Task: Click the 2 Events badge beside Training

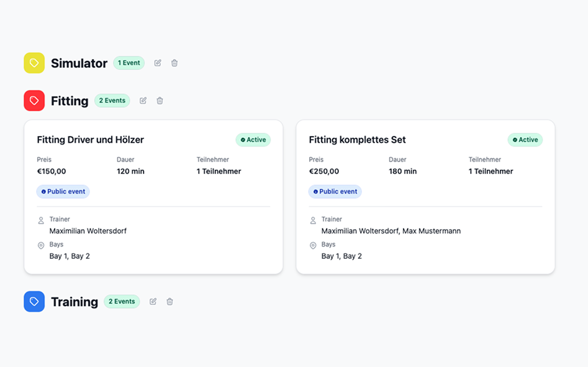Action: click(x=122, y=301)
